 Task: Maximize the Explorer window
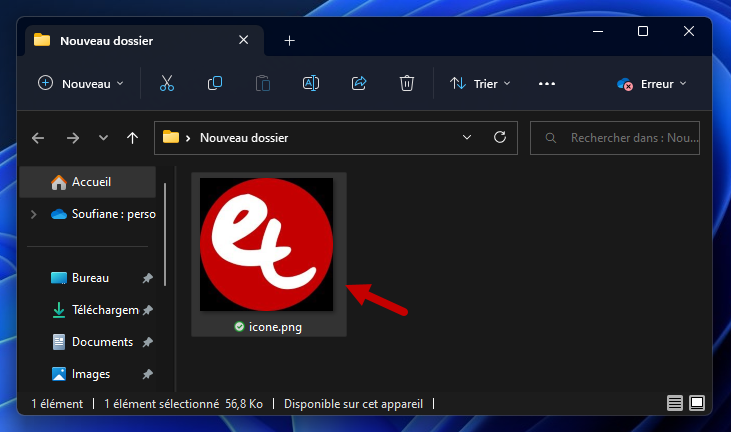[643, 31]
